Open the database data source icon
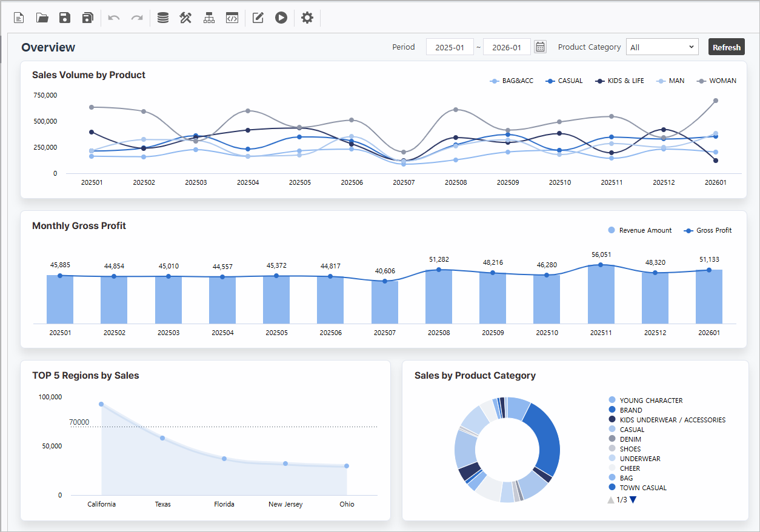Viewport: 760px width, 532px height. point(162,18)
